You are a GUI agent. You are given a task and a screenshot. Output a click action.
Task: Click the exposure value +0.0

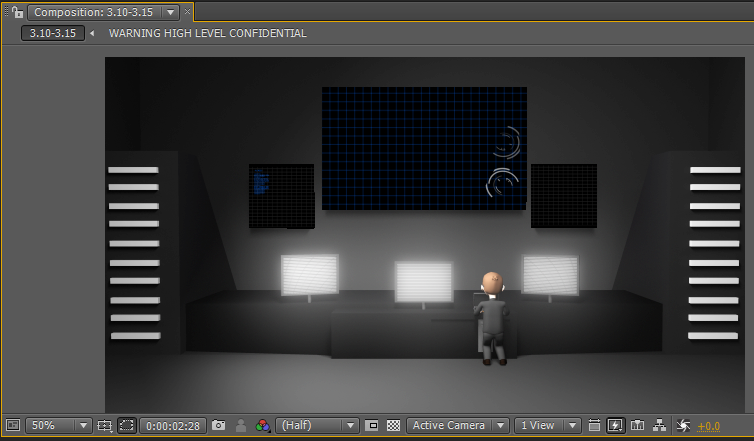point(708,425)
